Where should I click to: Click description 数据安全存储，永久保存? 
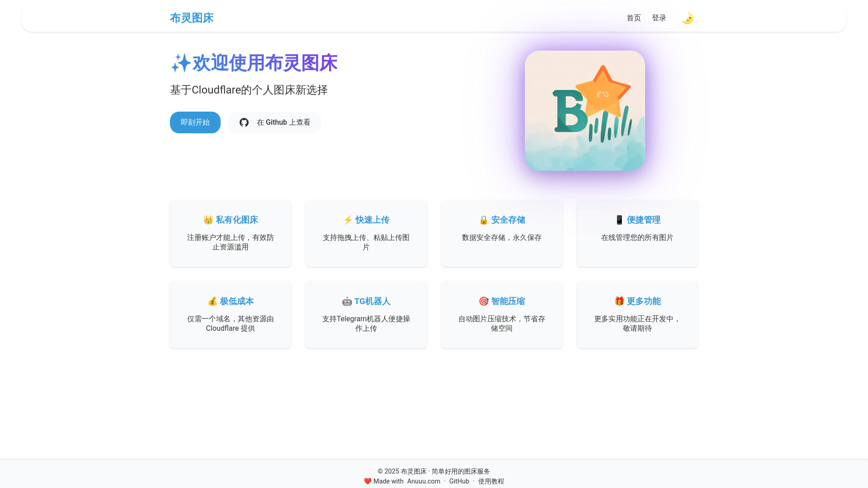click(x=502, y=238)
